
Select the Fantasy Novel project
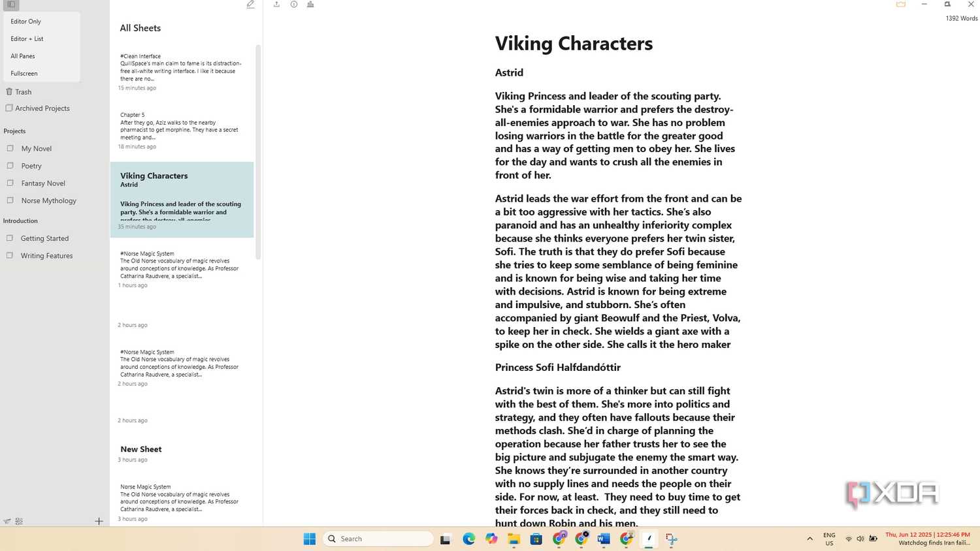point(43,183)
